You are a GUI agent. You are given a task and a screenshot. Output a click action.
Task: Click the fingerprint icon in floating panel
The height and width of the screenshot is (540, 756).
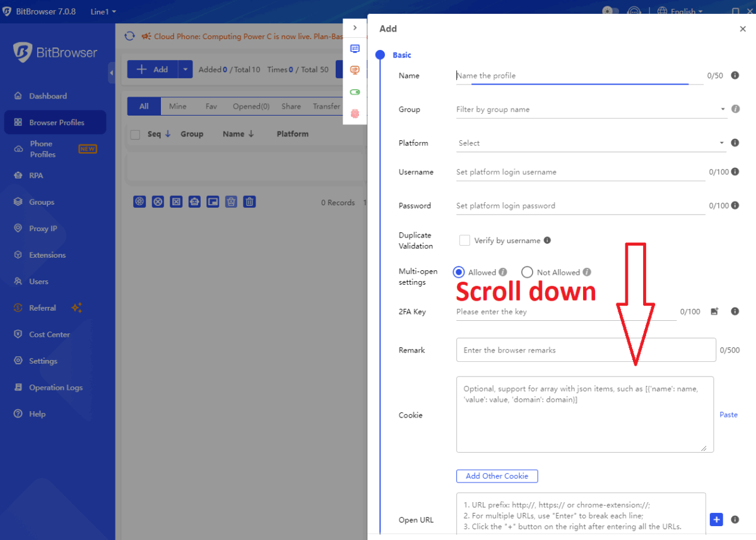point(355,114)
